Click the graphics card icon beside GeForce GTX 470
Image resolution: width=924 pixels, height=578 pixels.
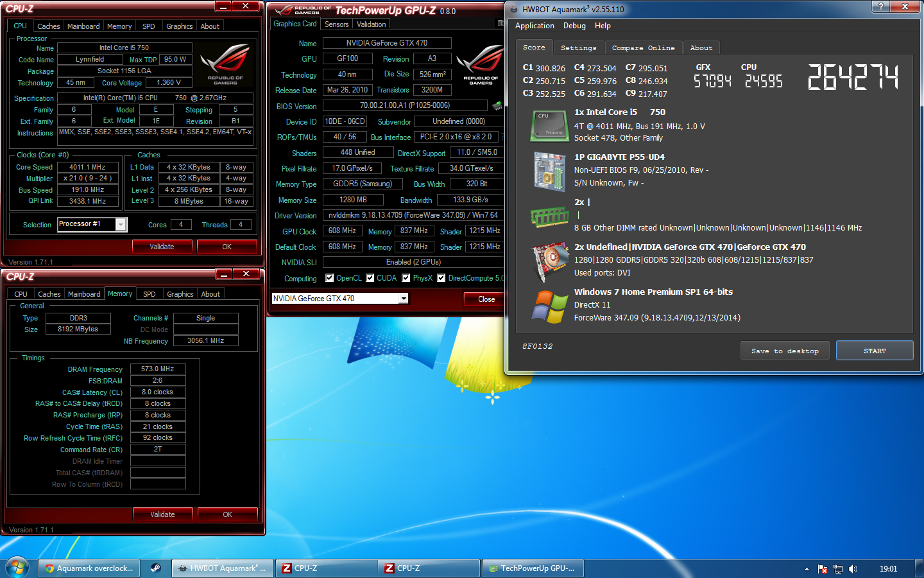click(x=550, y=261)
